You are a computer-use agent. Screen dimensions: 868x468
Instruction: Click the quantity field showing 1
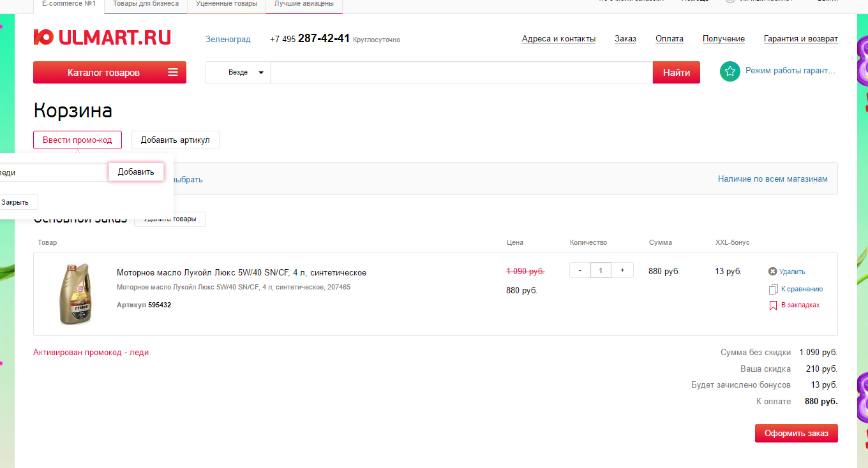point(601,270)
